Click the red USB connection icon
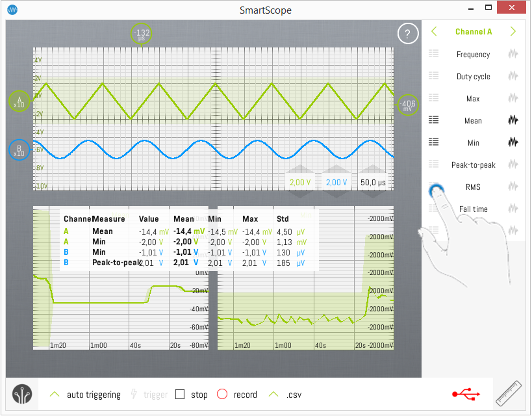This screenshot has width=532, height=416. click(x=466, y=394)
